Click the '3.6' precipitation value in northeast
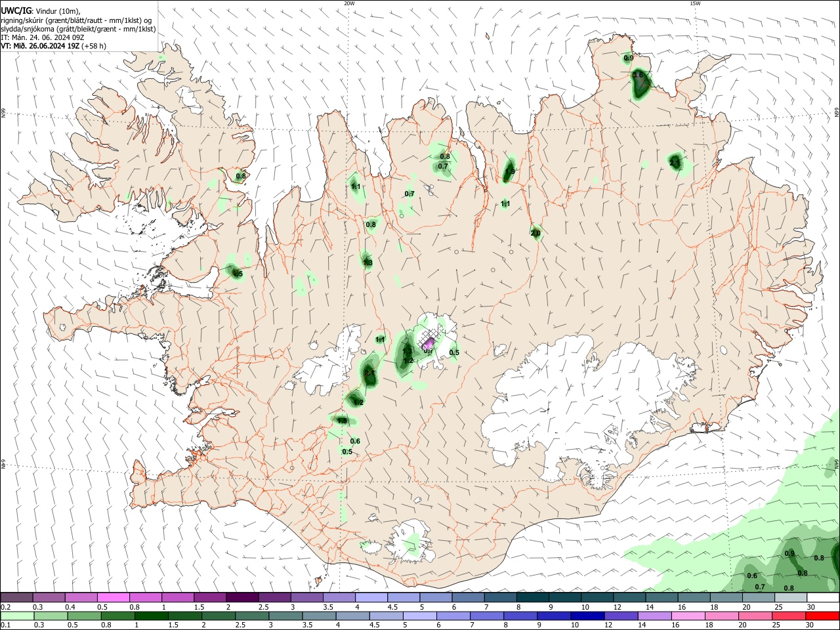Image resolution: width=840 pixels, height=630 pixels. click(x=637, y=75)
